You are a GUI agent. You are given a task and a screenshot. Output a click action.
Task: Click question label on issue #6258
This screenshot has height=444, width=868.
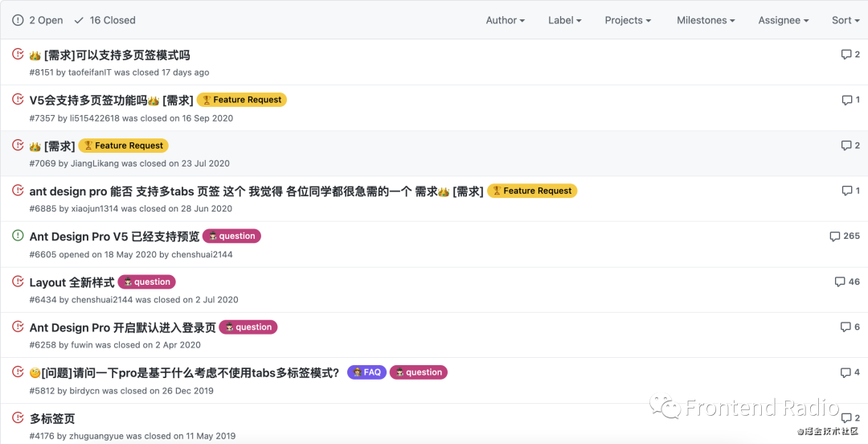(x=248, y=327)
